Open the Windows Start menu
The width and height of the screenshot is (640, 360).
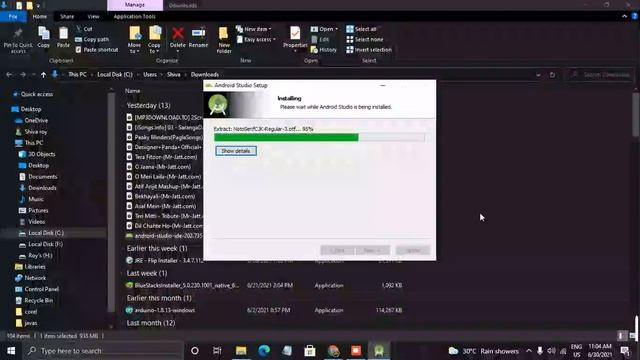(11, 351)
